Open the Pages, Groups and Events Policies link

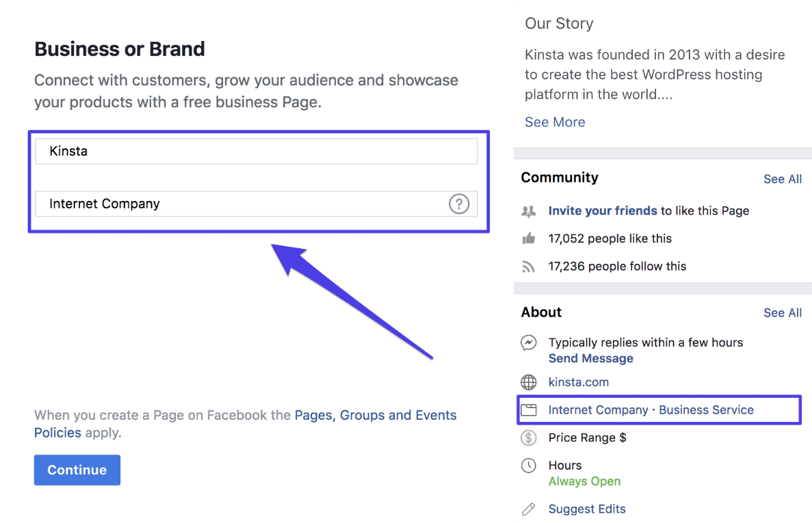(375, 415)
